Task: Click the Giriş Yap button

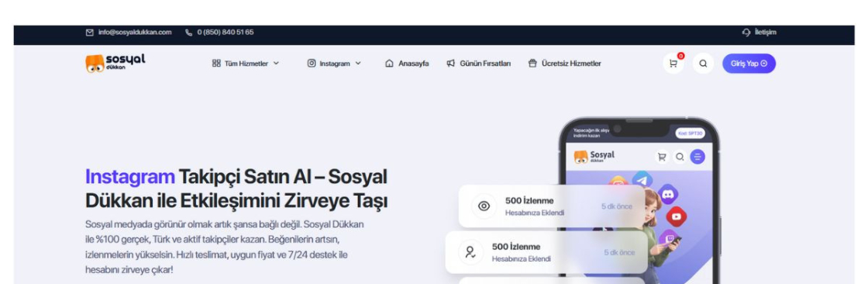Action: [x=749, y=63]
